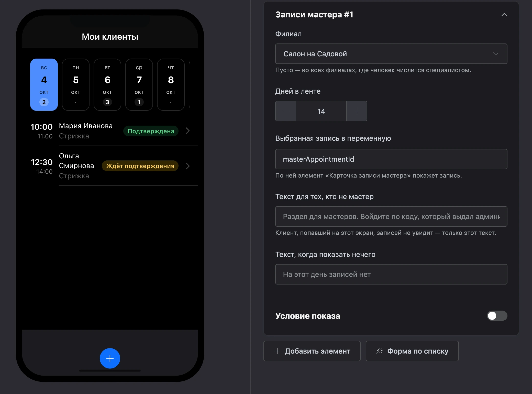The image size is (532, 394).
Task: Click the Ждёт подтверждения status badge
Action: [140, 166]
